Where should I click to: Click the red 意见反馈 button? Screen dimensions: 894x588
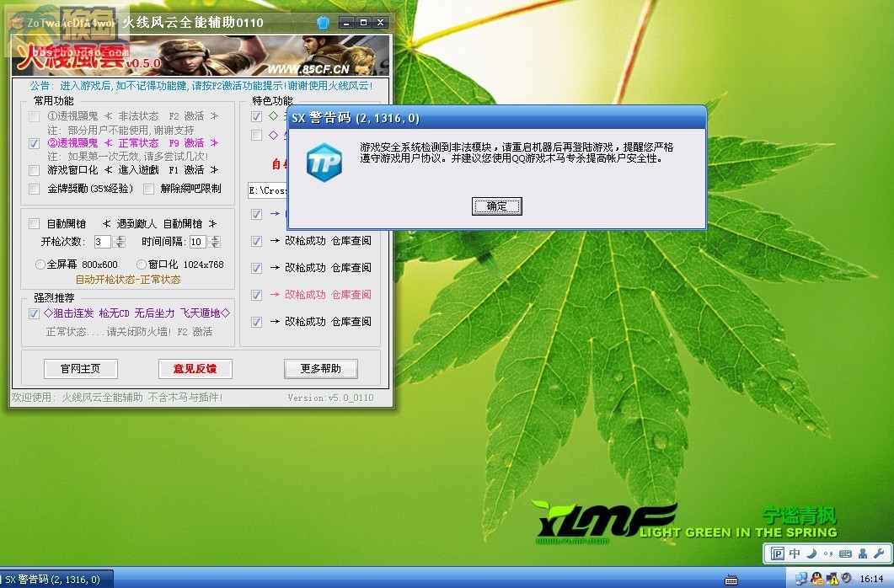coord(195,369)
